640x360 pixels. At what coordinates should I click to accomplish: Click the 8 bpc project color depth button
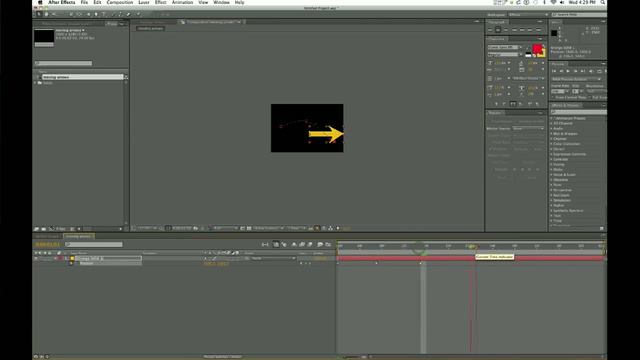(61, 229)
